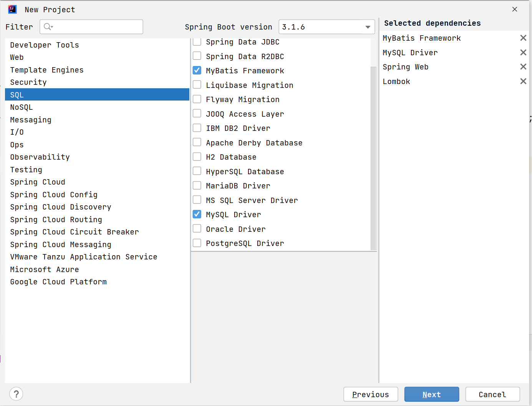The width and height of the screenshot is (532, 406).
Task: Choose the Observability category
Action: 97,157
